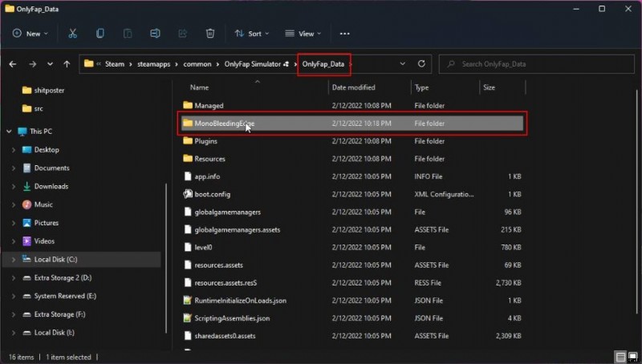This screenshot has width=642, height=364.
Task: Click the Copy icon in toolbar
Action: [x=100, y=34]
